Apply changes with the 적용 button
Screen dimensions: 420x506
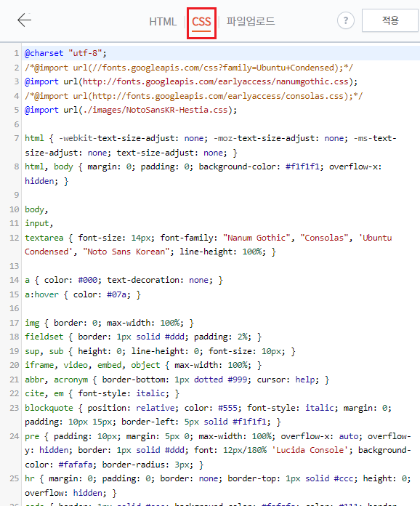click(x=390, y=20)
